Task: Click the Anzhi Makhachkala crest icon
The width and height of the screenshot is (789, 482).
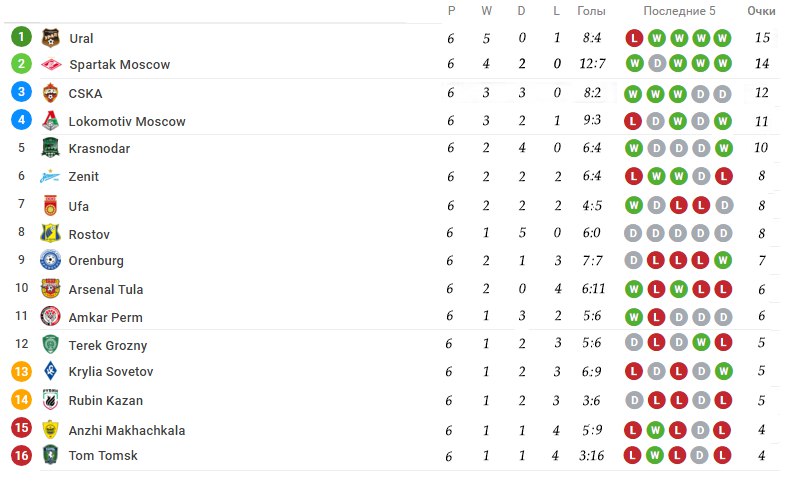Action: 50,430
